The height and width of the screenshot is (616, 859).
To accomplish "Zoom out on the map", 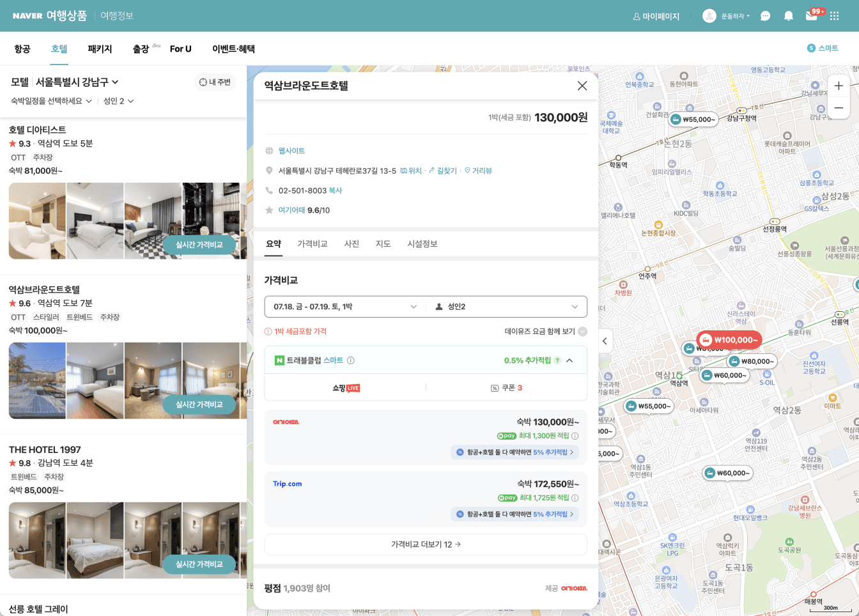I will coord(839,108).
